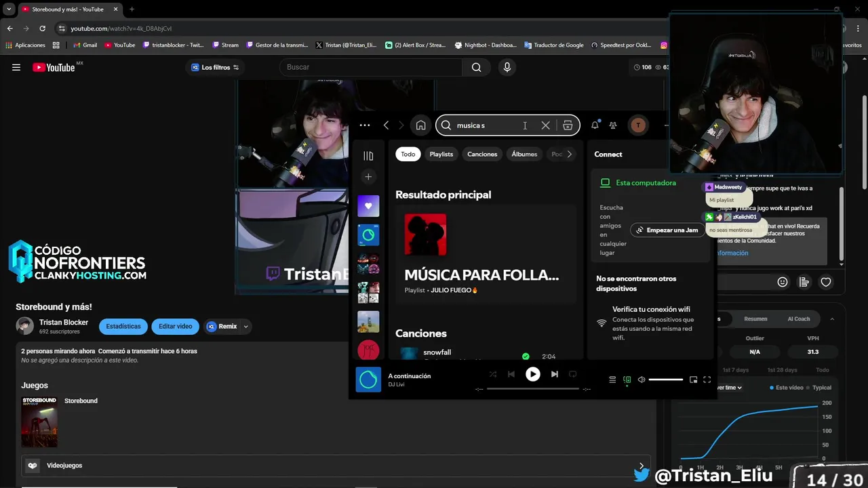The image size is (868, 488).
Task: Open Spotify notifications bell
Action: [595, 125]
